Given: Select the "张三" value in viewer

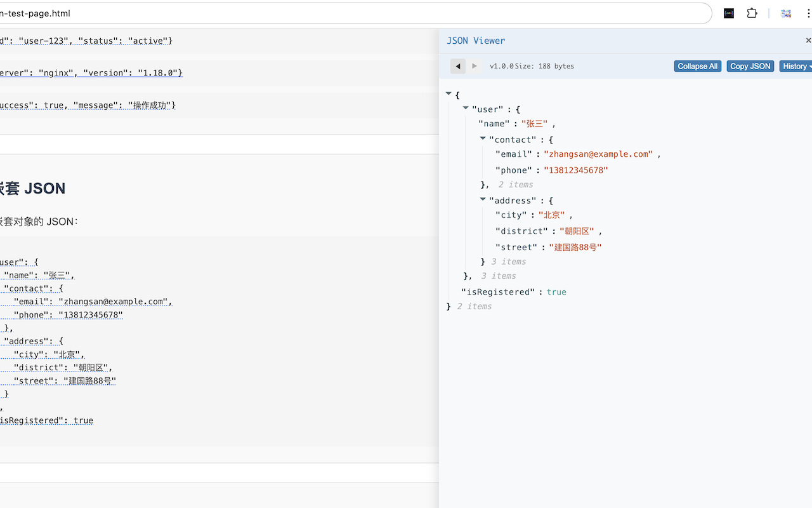Looking at the screenshot, I should click(534, 124).
